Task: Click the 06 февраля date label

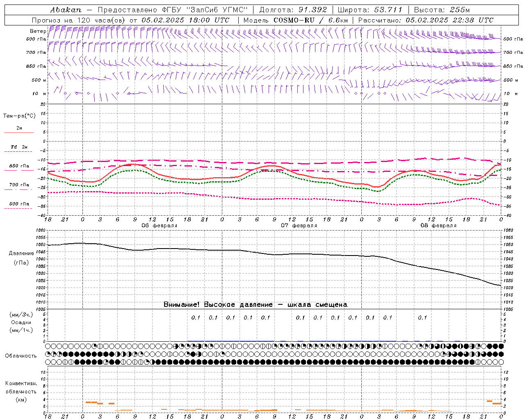Action: click(160, 226)
